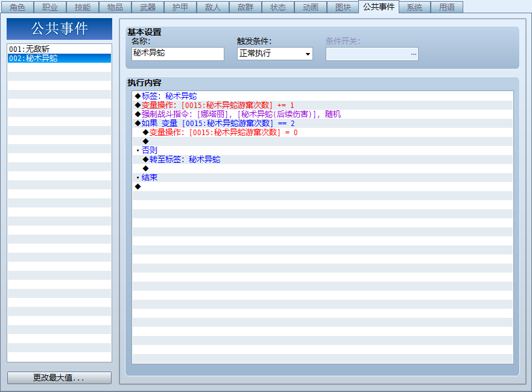Open the 系统 tab

point(414,7)
